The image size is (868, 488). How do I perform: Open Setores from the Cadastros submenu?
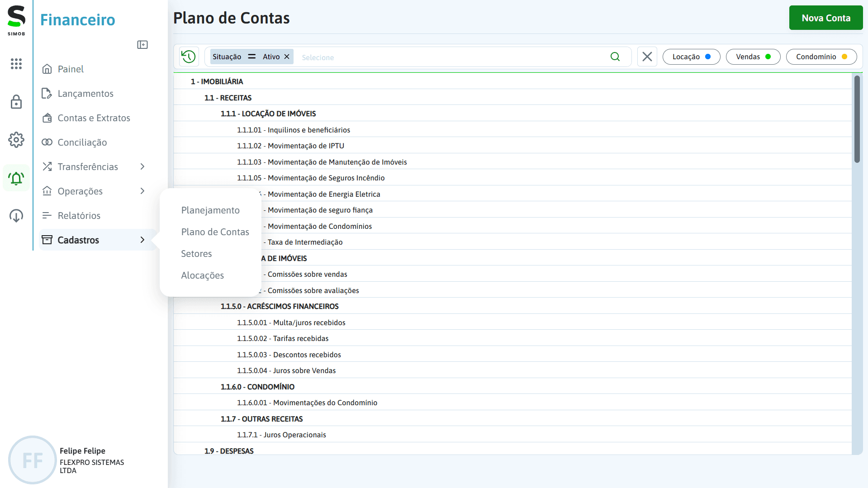(x=196, y=253)
